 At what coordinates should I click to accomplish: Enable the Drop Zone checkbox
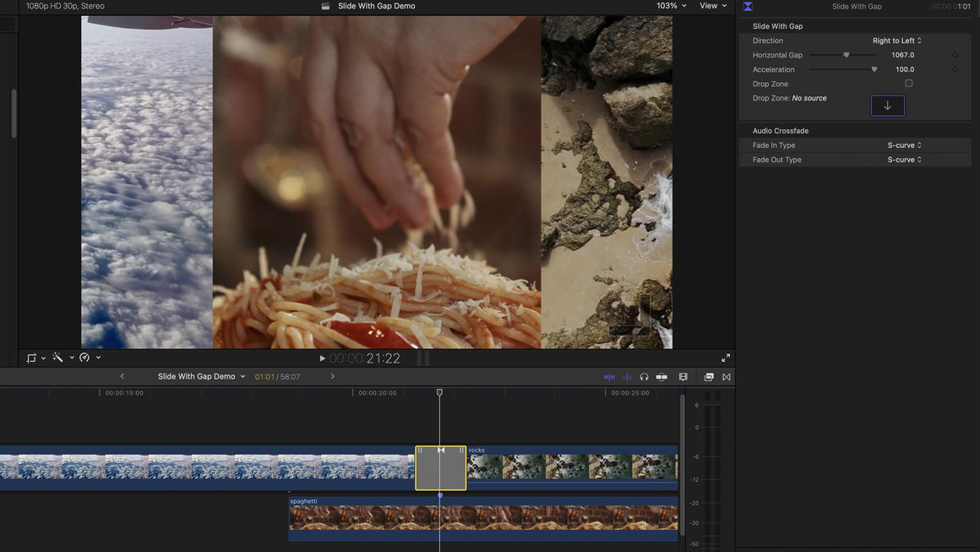point(909,84)
